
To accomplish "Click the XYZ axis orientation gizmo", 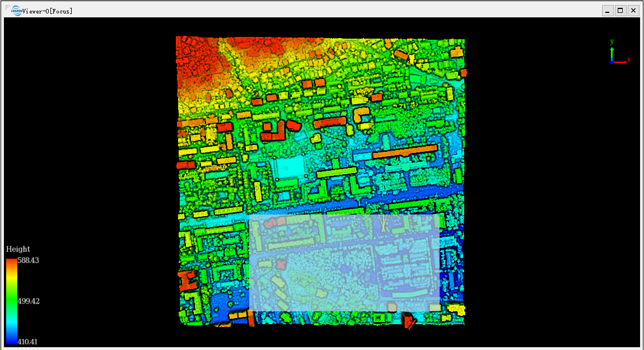I will [x=619, y=52].
